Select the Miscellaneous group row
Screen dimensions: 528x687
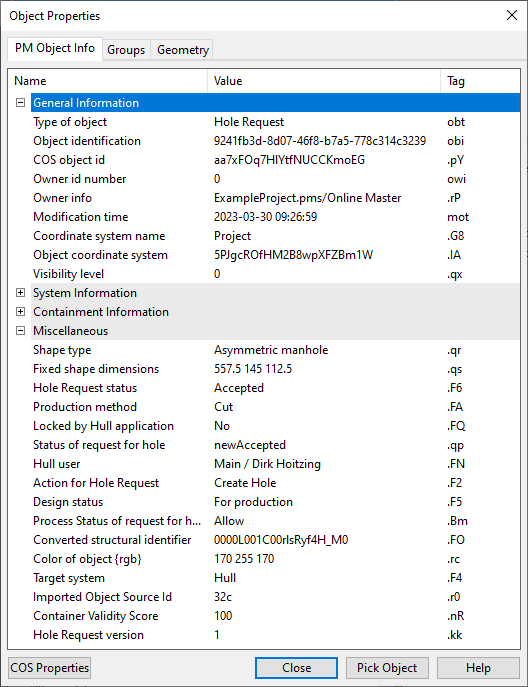pyautogui.click(x=275, y=331)
